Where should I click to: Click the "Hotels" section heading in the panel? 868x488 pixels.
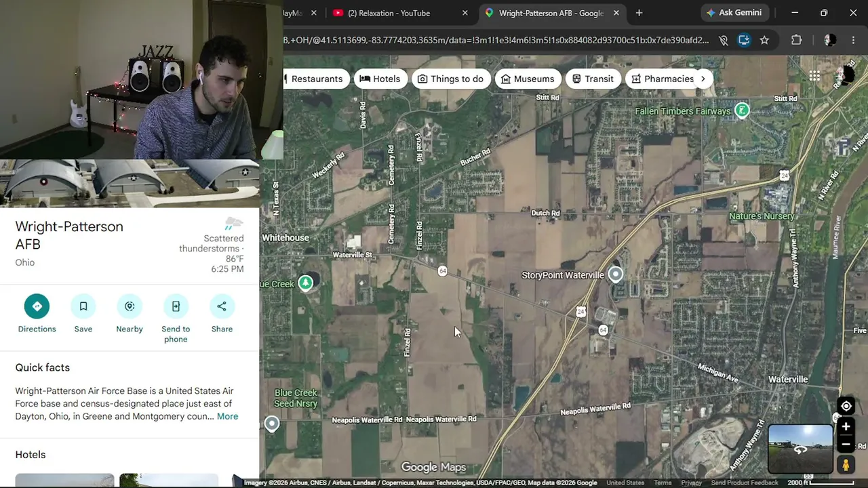31,455
